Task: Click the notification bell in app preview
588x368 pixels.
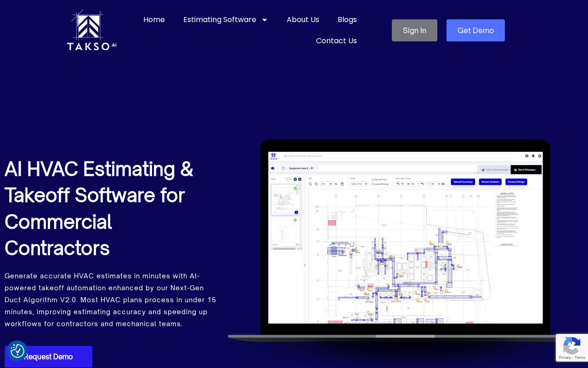Action: coord(533,156)
